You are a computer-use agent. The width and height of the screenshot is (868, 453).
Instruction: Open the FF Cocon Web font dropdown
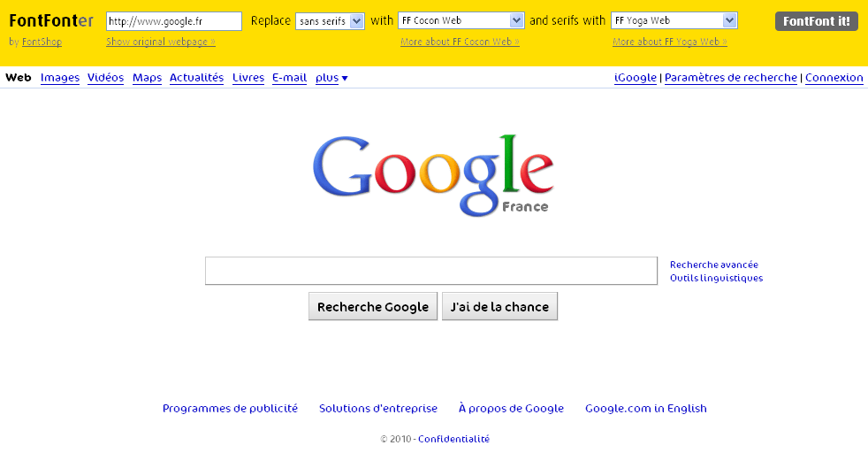(461, 20)
